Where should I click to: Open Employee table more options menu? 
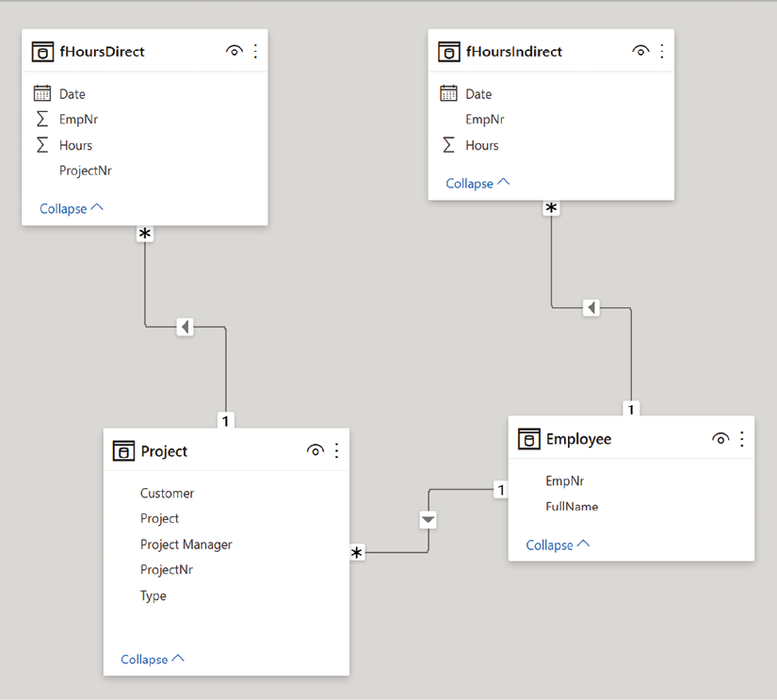[742, 439]
